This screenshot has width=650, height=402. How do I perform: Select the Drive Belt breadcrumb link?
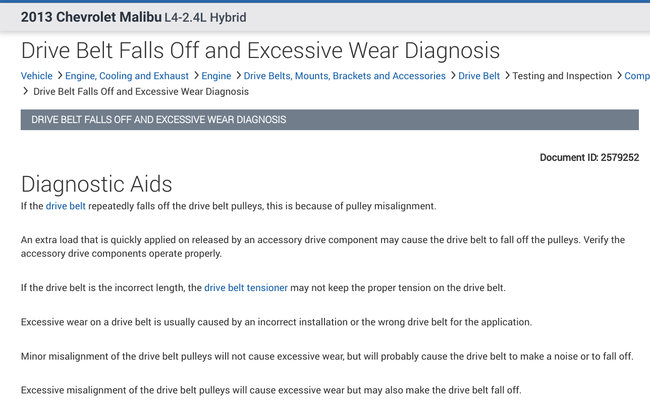point(479,76)
